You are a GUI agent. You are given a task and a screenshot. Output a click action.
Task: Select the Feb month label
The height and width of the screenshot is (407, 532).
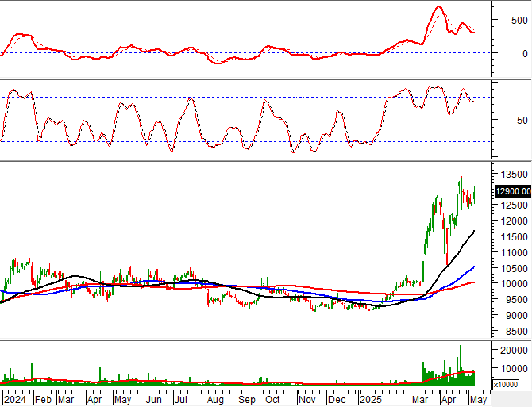tap(43, 400)
